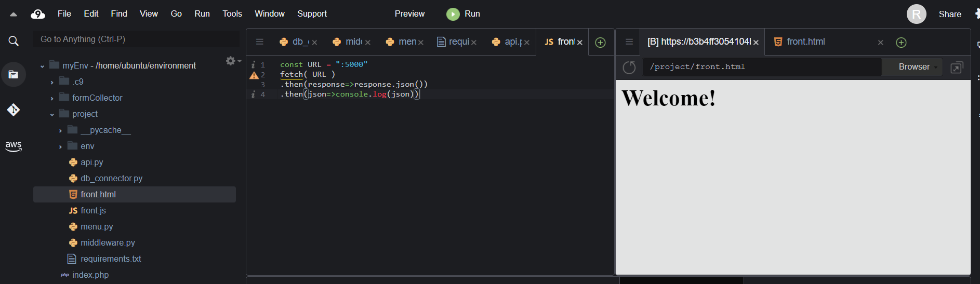Screen dimensions: 980x284
Task: Open the Source Control git icon
Action: pos(14,110)
